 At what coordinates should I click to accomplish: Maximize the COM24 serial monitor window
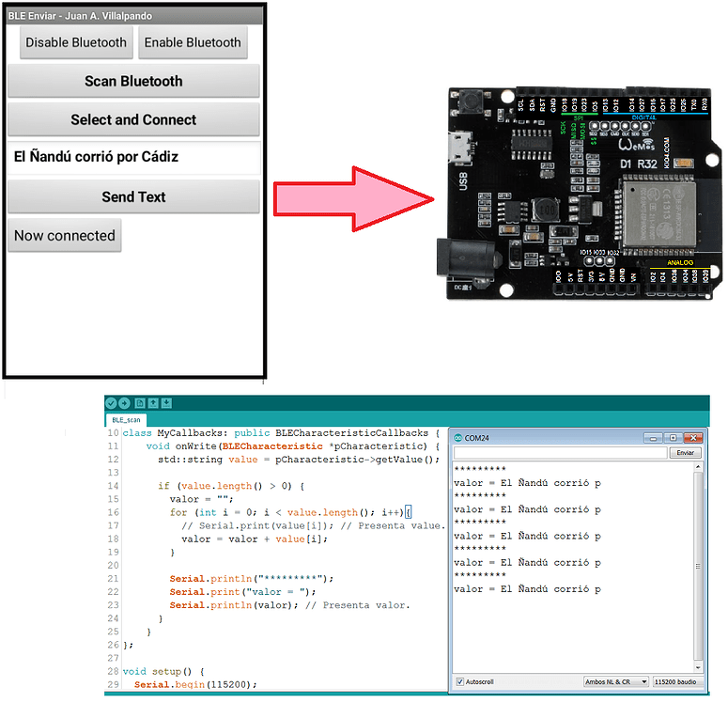673,438
